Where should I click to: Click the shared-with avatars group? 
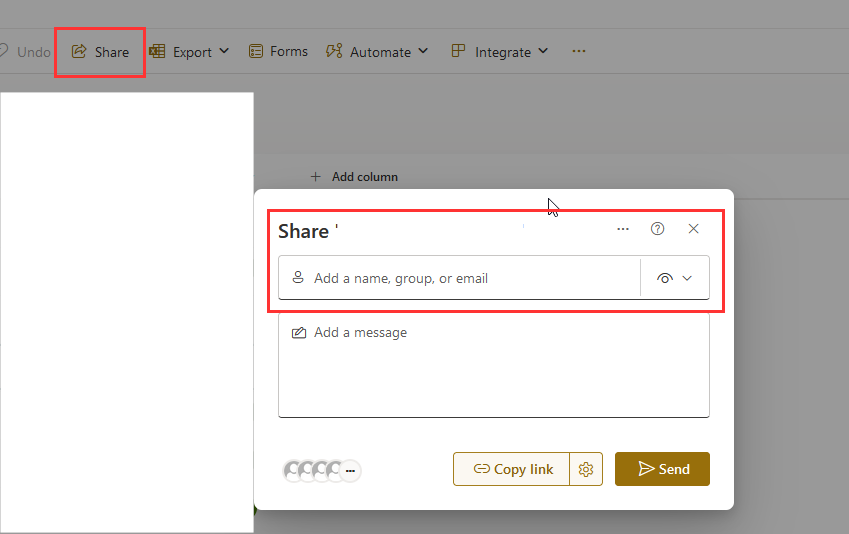pos(322,471)
